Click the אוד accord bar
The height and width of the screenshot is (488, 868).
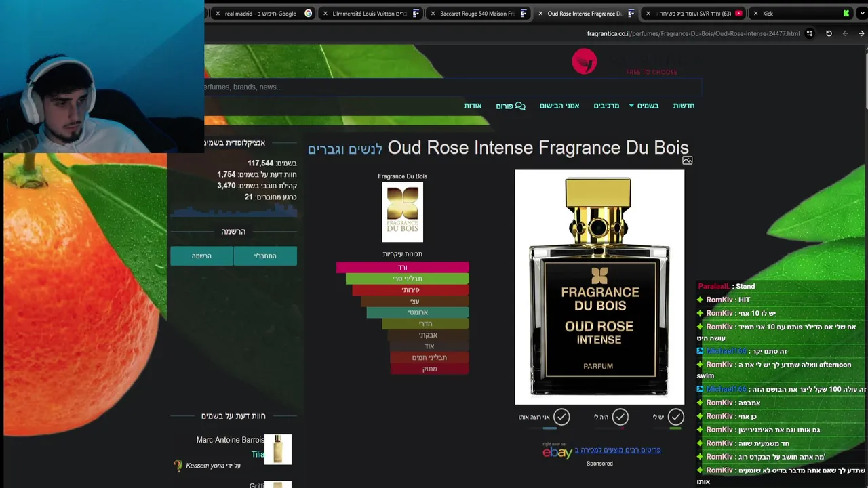click(429, 346)
